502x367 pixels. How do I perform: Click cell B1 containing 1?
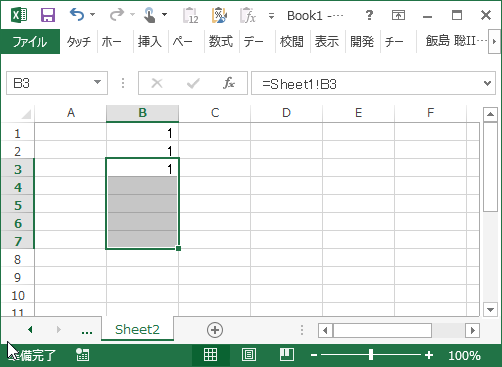coord(143,133)
